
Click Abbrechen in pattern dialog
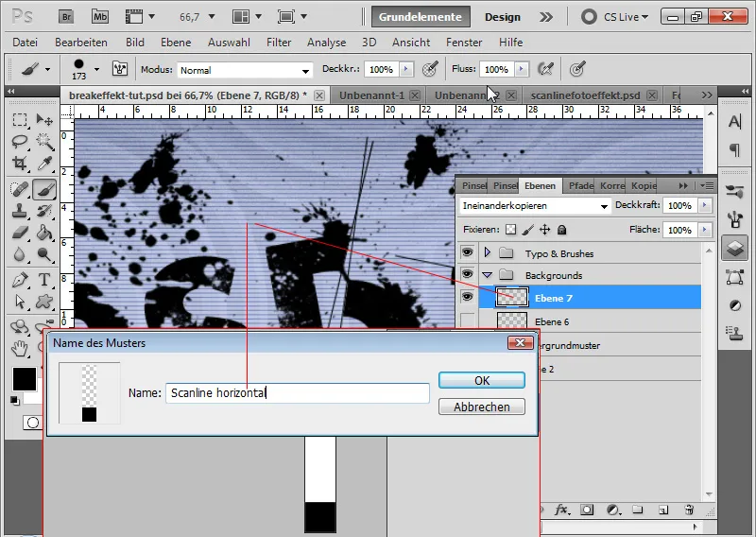point(482,407)
